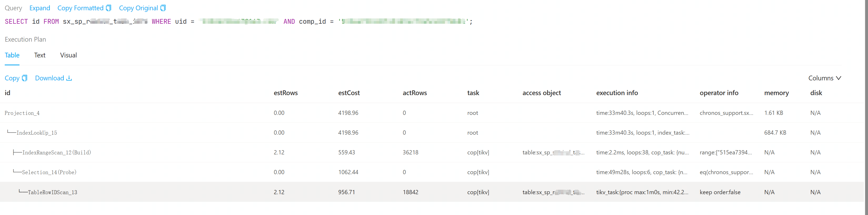Screen dimensions: 868x215
Task: Switch to the Visual plan tab
Action: pyautogui.click(x=68, y=55)
